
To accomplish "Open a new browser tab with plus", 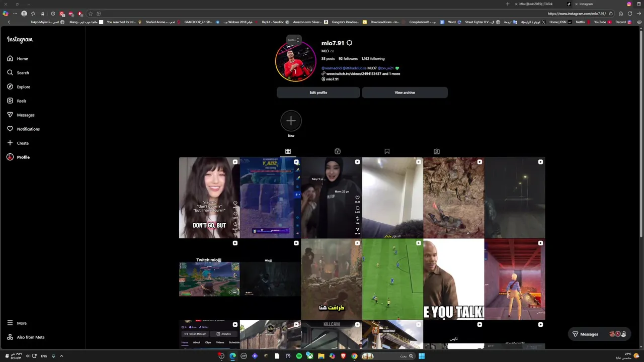I will coord(508,4).
